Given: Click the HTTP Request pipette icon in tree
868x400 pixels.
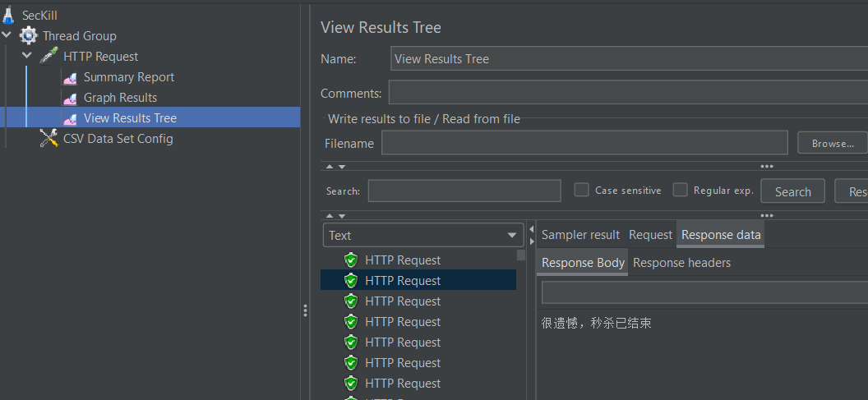Looking at the screenshot, I should coord(48,56).
